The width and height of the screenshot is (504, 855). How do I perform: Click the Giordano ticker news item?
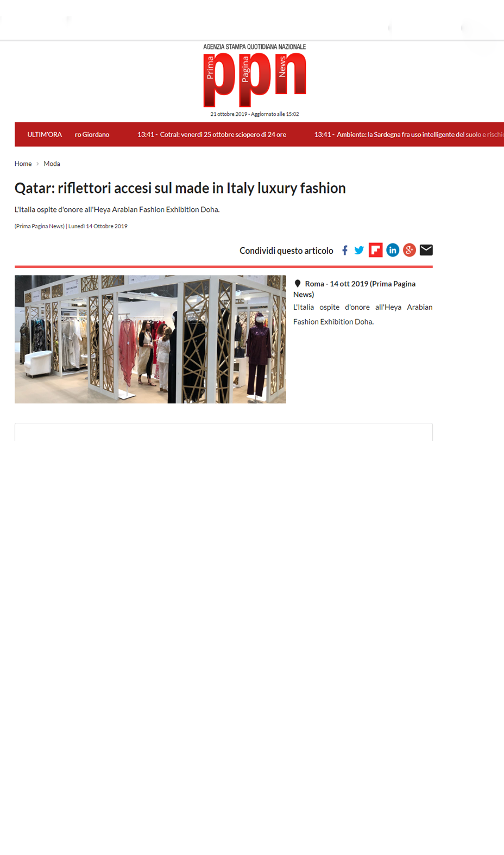point(92,134)
